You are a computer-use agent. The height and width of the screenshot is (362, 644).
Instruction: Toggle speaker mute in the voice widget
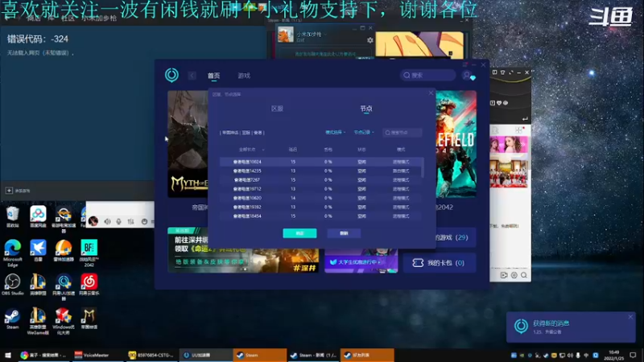pyautogui.click(x=107, y=222)
